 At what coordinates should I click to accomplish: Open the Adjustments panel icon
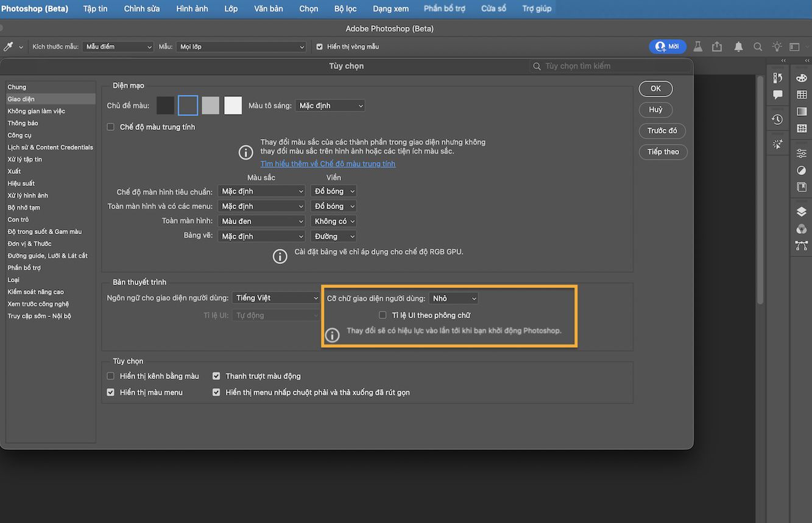pyautogui.click(x=802, y=153)
